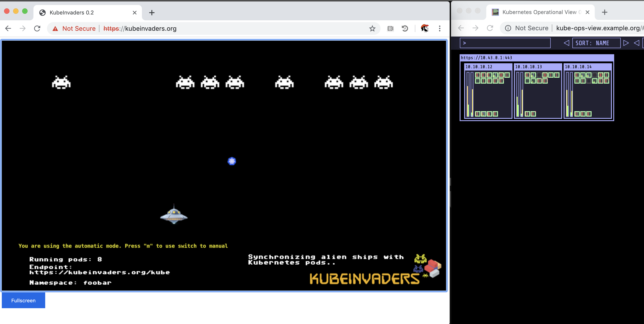Click the search input box in kube-ops-view
Viewport: 644px width, 324px height.
point(505,43)
